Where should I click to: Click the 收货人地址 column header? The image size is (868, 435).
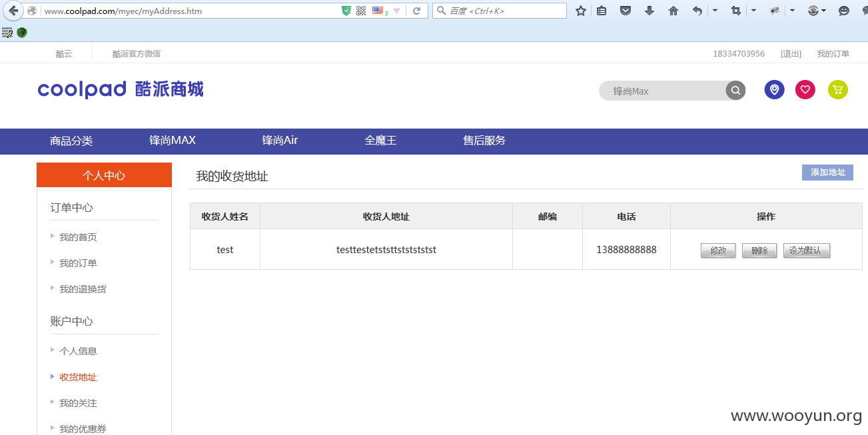pyautogui.click(x=386, y=217)
